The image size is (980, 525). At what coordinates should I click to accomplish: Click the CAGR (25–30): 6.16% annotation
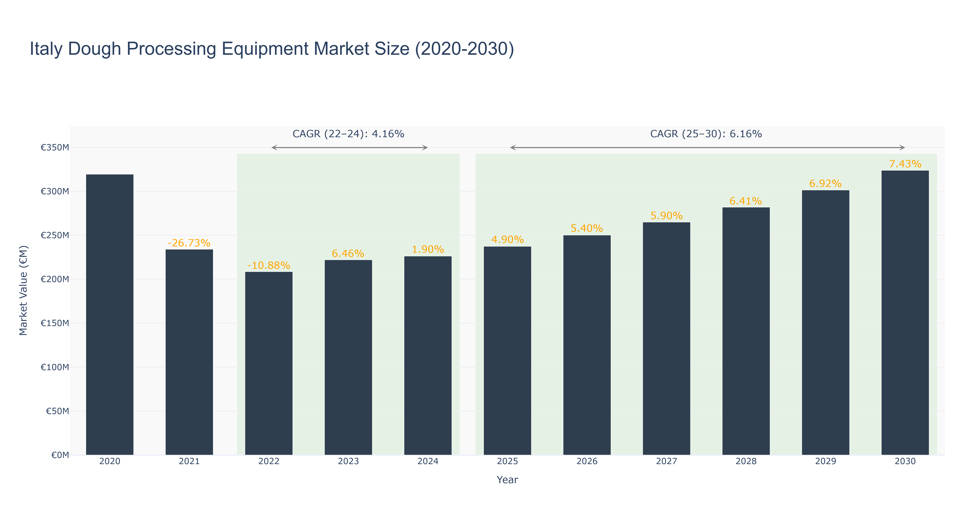coord(706,134)
